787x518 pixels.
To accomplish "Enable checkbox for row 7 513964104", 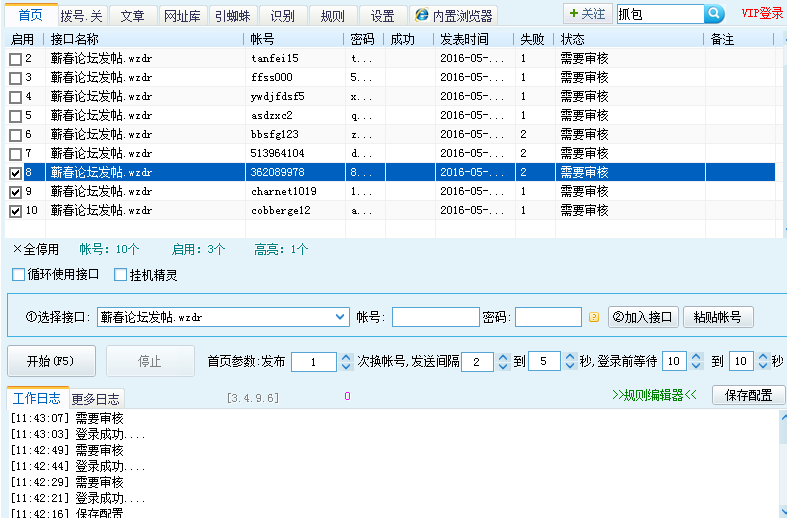I will click(16, 154).
